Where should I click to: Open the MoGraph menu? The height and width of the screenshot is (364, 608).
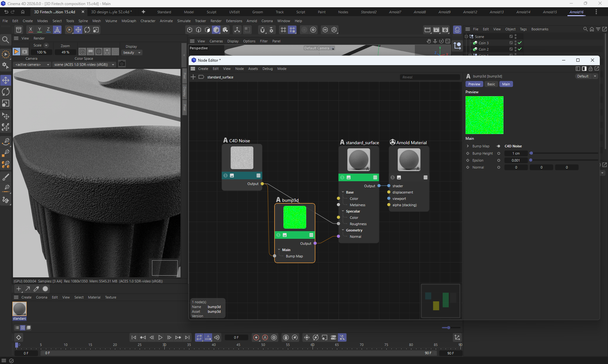pyautogui.click(x=129, y=21)
